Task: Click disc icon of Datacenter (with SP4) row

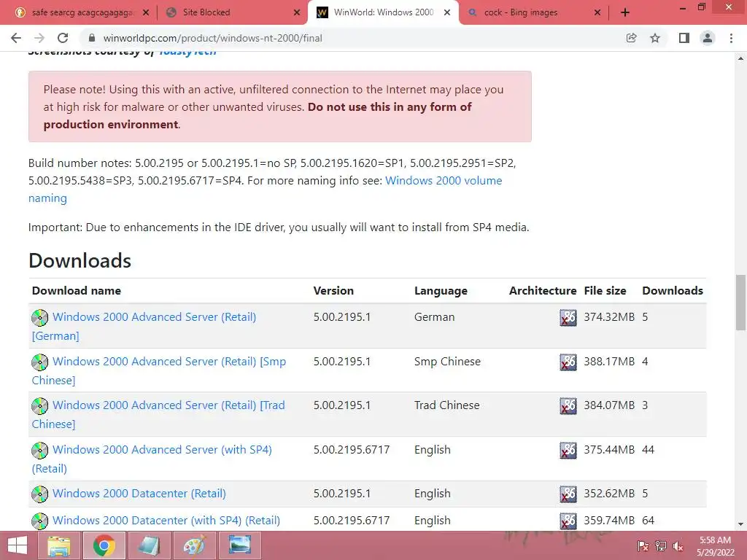Action: pyautogui.click(x=39, y=521)
